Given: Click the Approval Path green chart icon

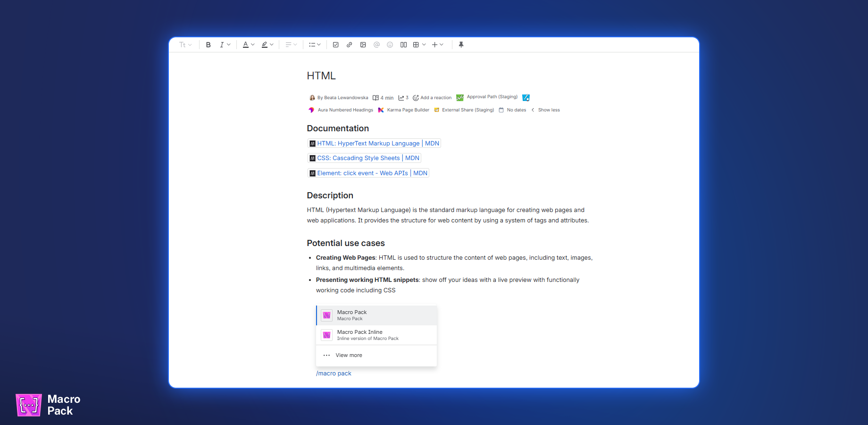Looking at the screenshot, I should pos(460,97).
